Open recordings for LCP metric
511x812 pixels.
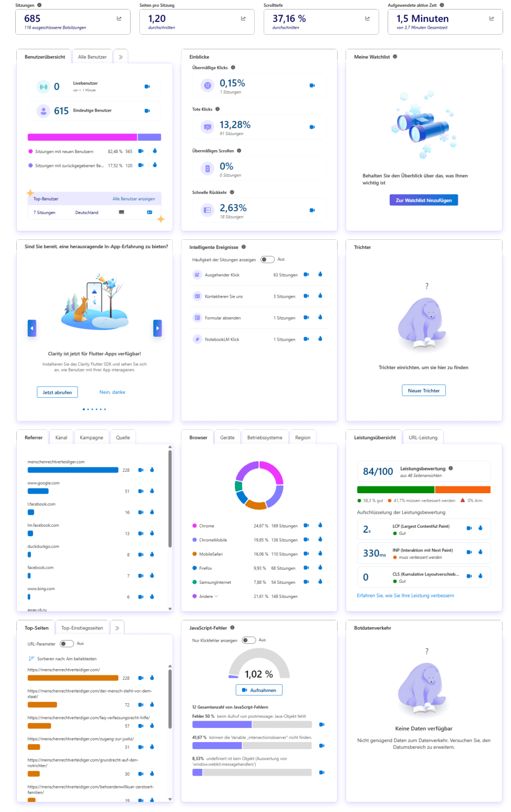[x=469, y=528]
